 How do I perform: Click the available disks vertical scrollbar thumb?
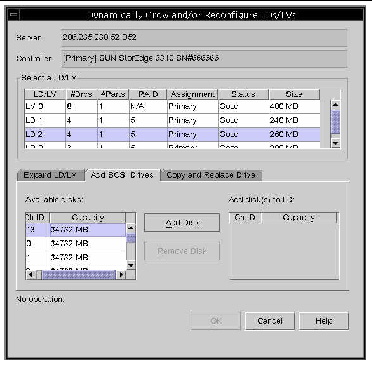coord(131,238)
